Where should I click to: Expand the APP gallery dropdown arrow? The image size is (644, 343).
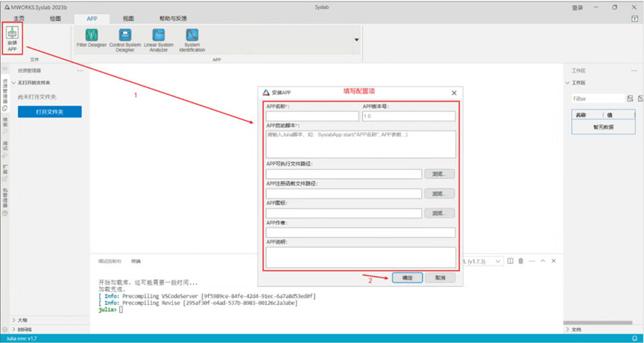click(x=356, y=40)
